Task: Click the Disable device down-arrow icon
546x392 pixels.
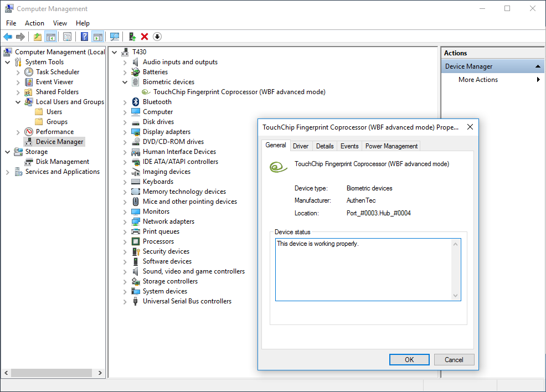Action: [157, 37]
